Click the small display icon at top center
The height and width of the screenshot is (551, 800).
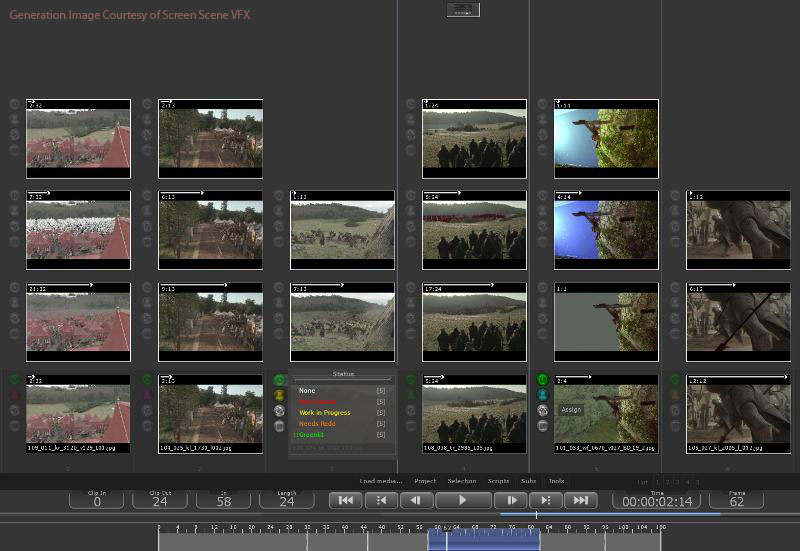(463, 9)
